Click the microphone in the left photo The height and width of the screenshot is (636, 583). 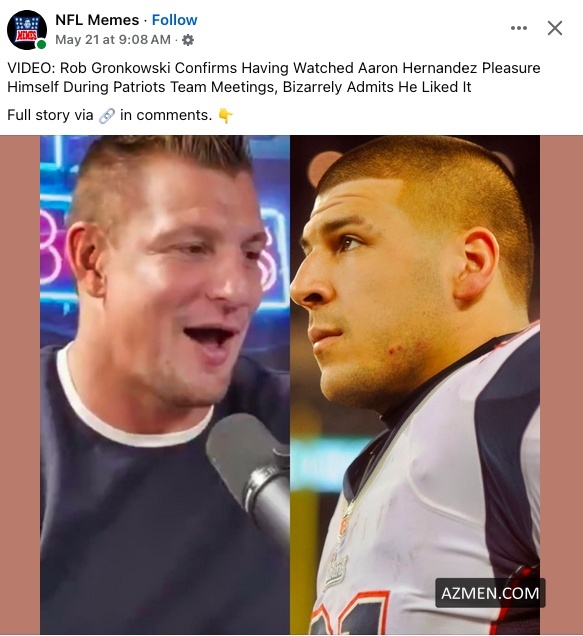(250, 477)
